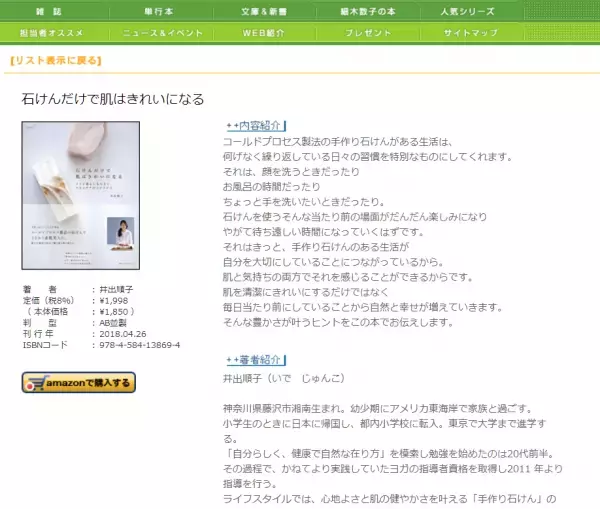Image resolution: width=600 pixels, height=509 pixels.
Task: Click the line starting 神奈川県藤沢市湘南生まれ
Action: coord(378,409)
